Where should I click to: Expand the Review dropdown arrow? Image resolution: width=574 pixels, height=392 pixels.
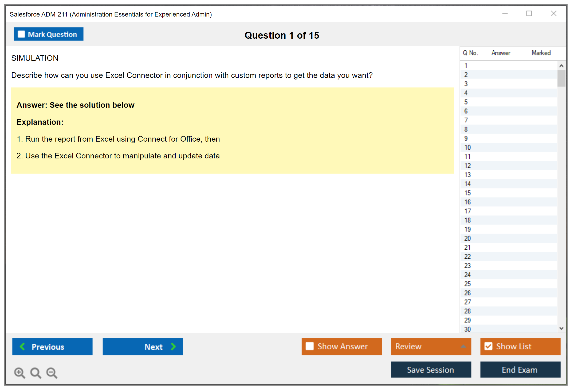(x=463, y=346)
